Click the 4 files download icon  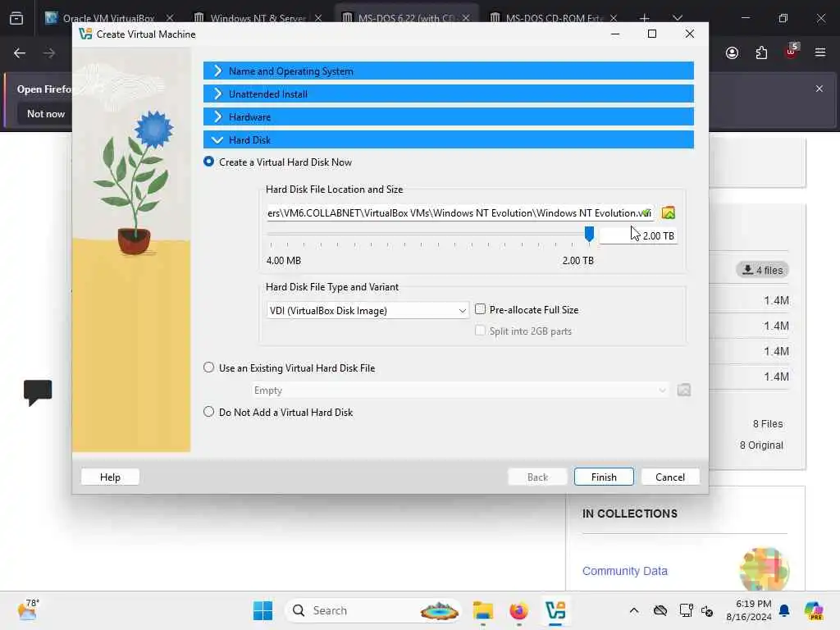tap(762, 270)
